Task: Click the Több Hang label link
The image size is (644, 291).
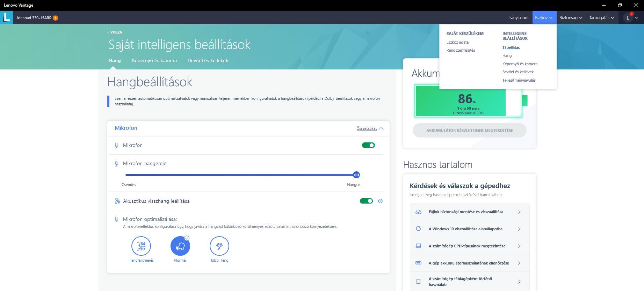Action: click(x=219, y=260)
